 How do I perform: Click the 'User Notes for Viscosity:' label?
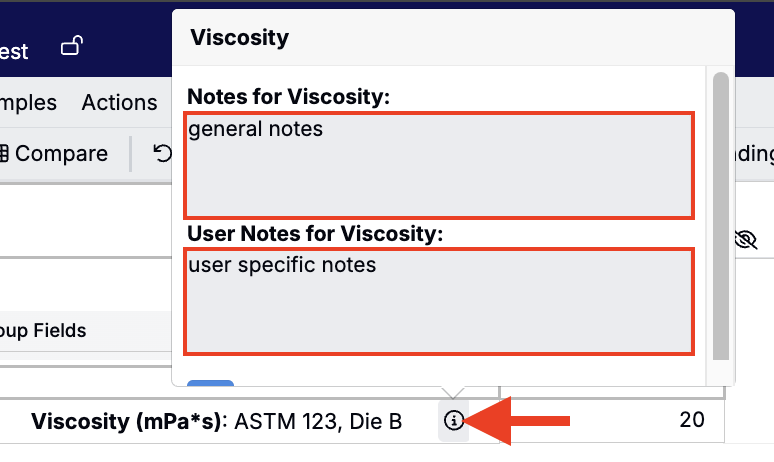[314, 234]
